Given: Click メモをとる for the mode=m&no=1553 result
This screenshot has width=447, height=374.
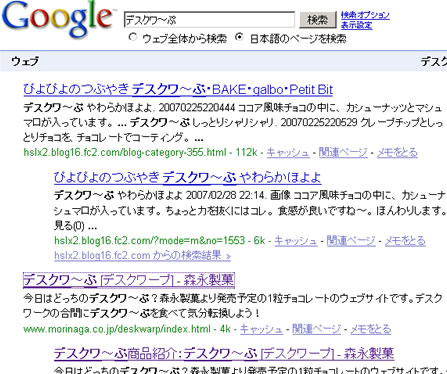Looking at the screenshot, I should pyautogui.click(x=405, y=240).
